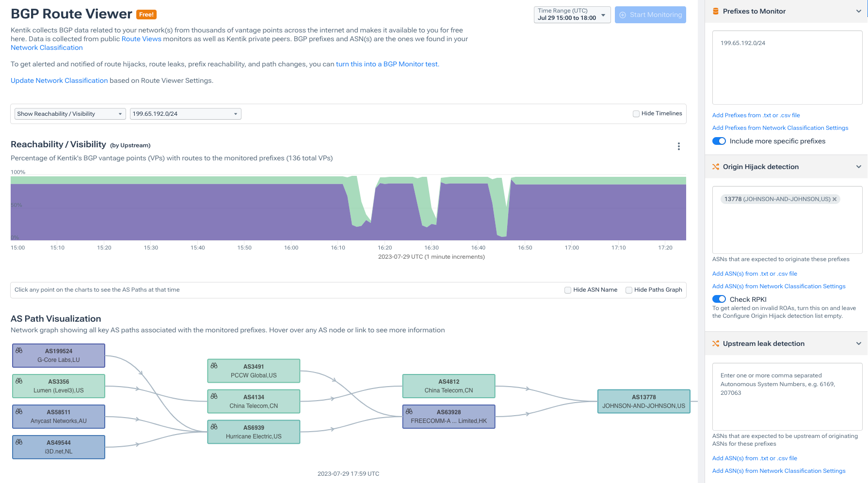
Task: Click the Start Monitoring button
Action: [x=650, y=15]
